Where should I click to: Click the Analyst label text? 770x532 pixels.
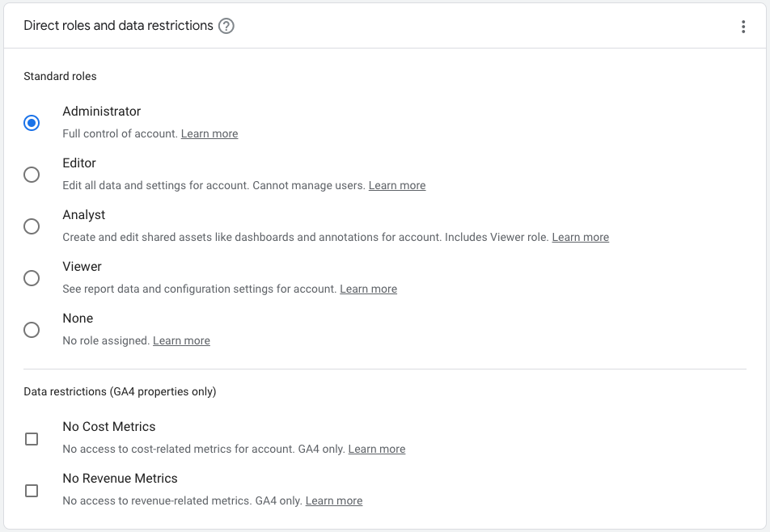(83, 215)
